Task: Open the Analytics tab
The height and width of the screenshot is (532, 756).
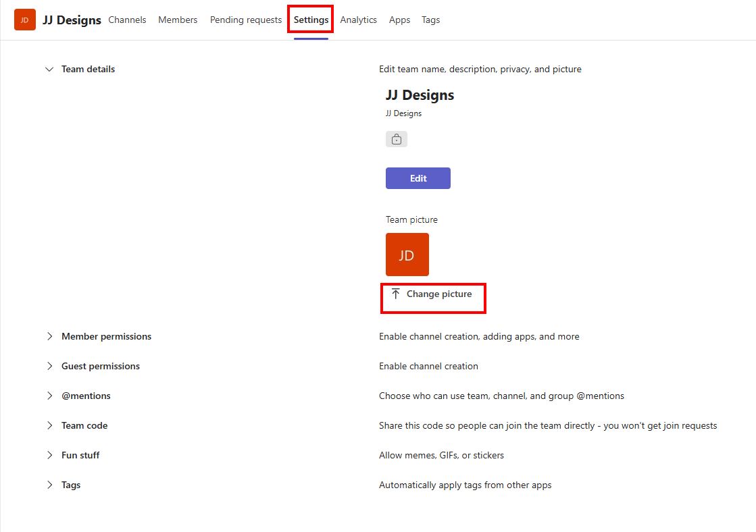Action: tap(358, 20)
